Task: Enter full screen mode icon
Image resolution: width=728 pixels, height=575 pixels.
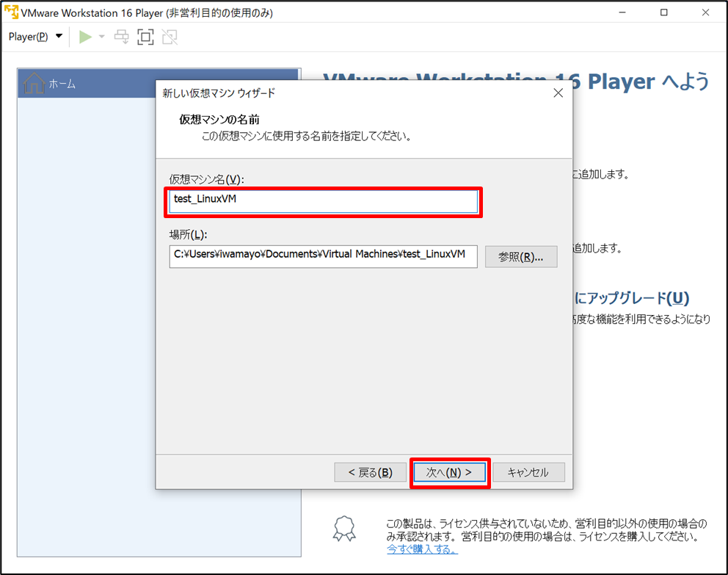Action: coord(145,37)
